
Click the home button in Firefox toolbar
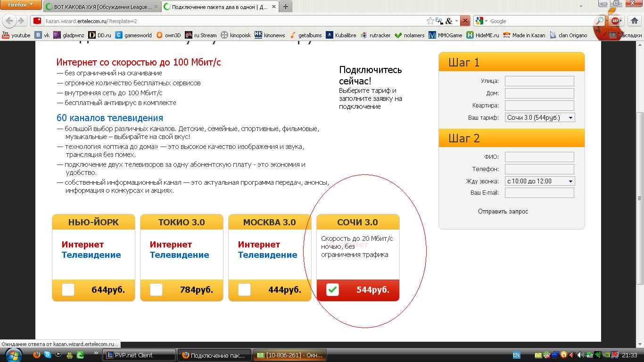point(635,21)
